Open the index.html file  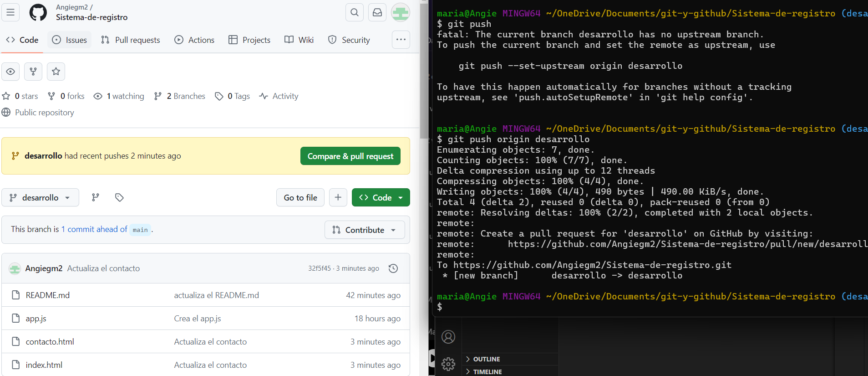[x=44, y=365]
